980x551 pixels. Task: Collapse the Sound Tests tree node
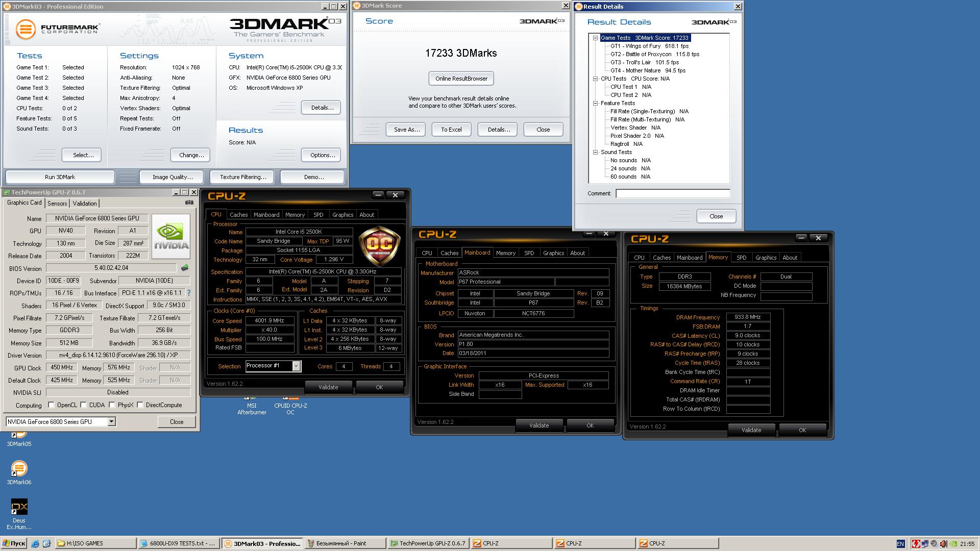click(595, 152)
